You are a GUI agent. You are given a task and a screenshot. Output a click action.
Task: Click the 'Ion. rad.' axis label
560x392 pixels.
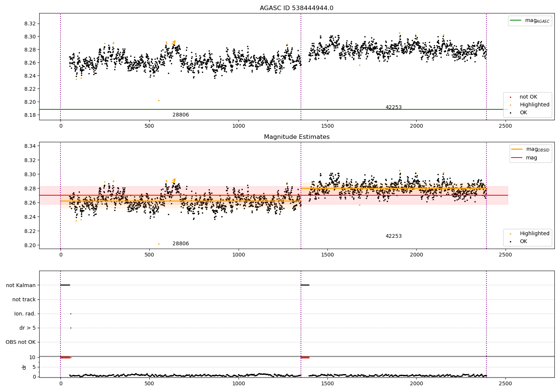pyautogui.click(x=25, y=314)
